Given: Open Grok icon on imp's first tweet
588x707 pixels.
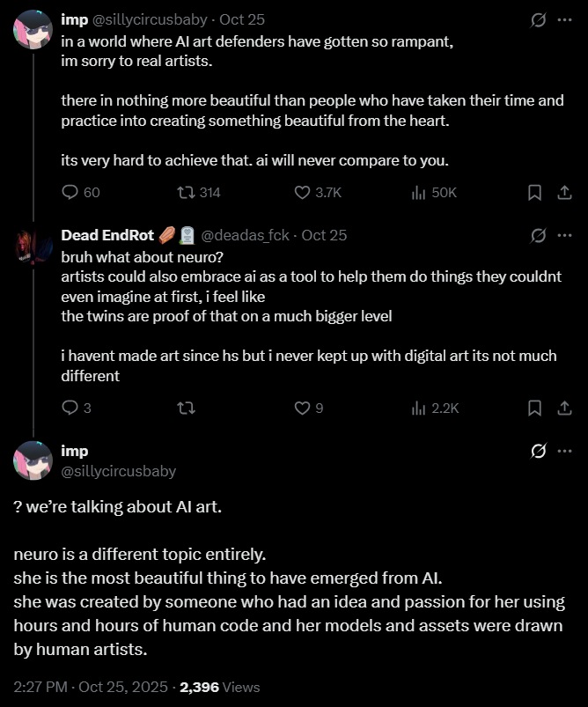Looking at the screenshot, I should pyautogui.click(x=537, y=19).
